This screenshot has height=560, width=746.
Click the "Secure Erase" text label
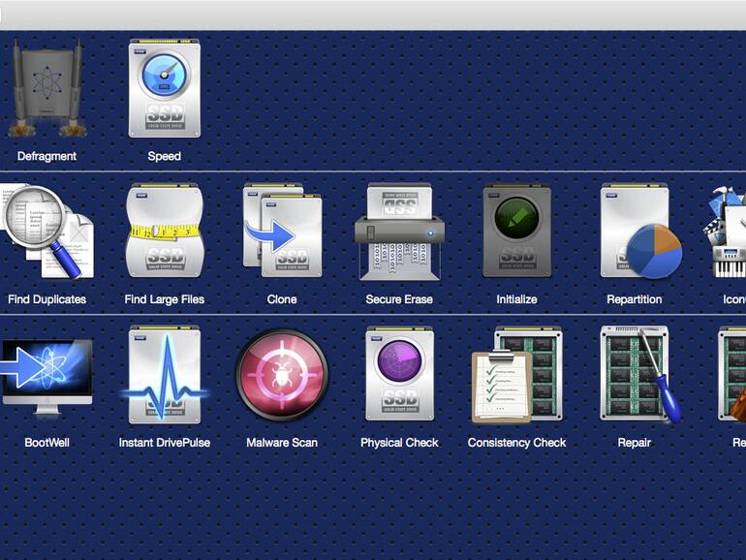point(399,299)
